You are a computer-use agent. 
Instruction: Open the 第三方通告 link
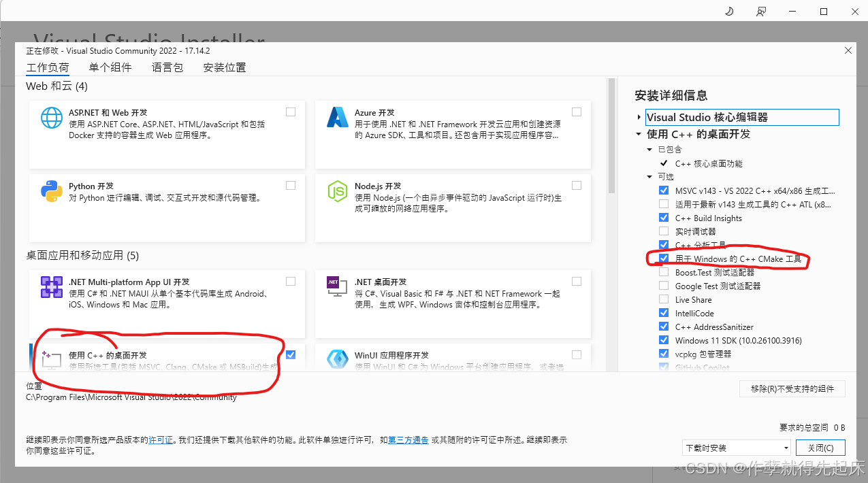[408, 440]
